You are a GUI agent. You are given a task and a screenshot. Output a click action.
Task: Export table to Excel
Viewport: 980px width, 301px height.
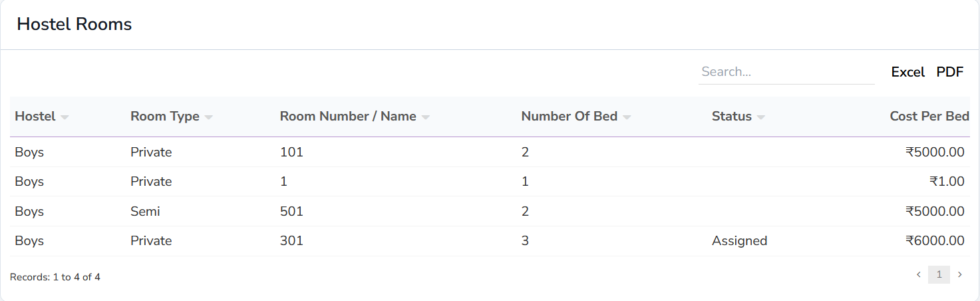(907, 72)
